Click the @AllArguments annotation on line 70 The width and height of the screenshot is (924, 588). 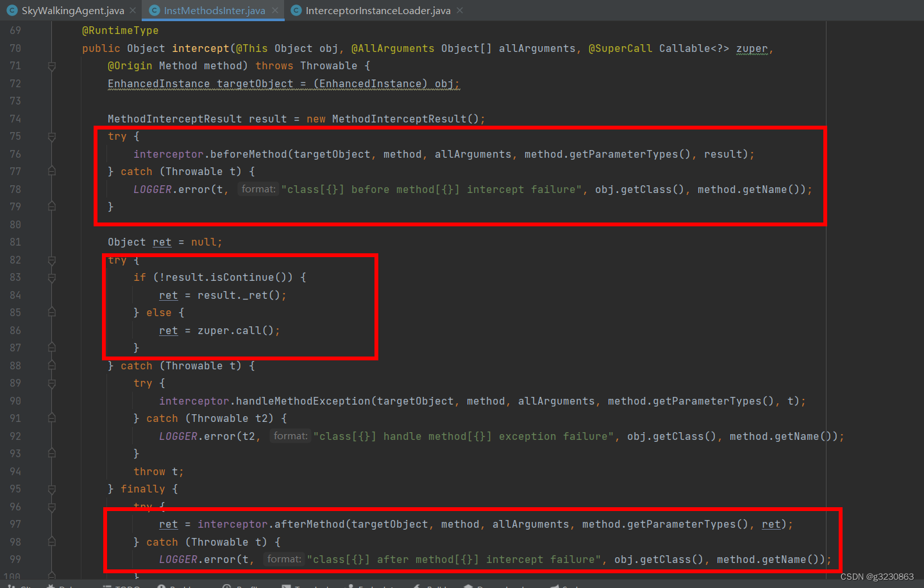click(x=393, y=49)
